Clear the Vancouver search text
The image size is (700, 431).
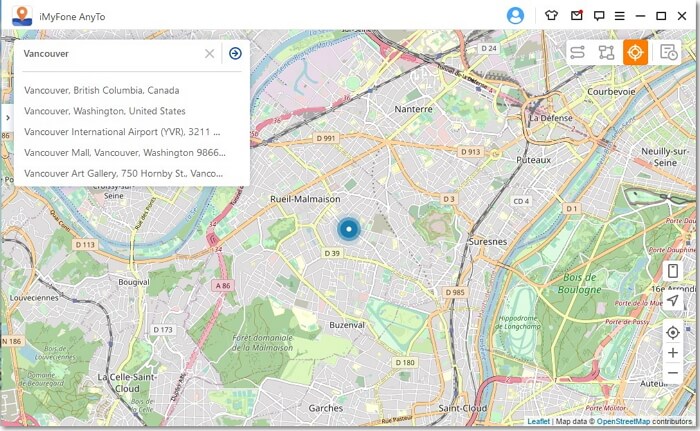click(x=209, y=54)
